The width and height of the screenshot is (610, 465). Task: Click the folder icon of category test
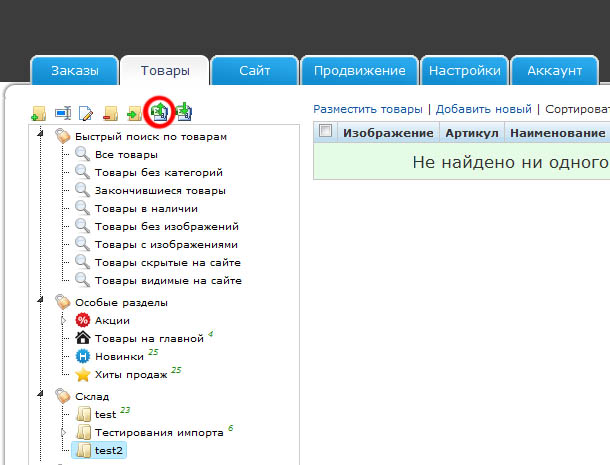pos(83,414)
